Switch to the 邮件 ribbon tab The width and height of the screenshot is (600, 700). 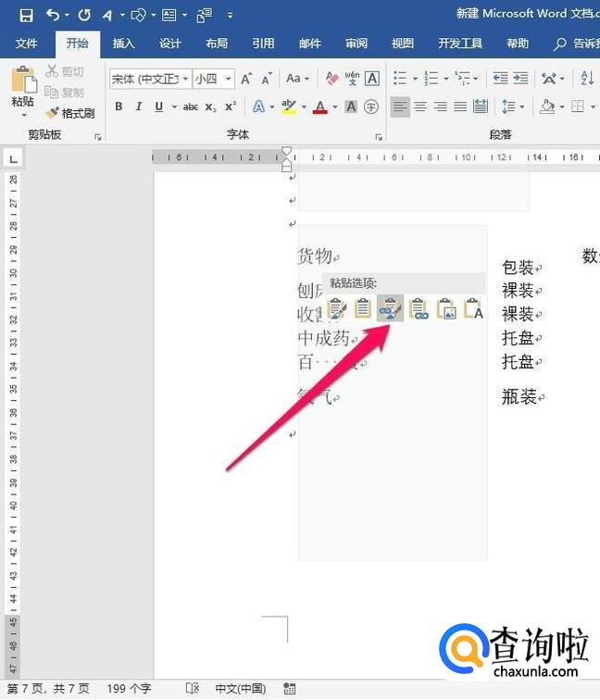310,44
